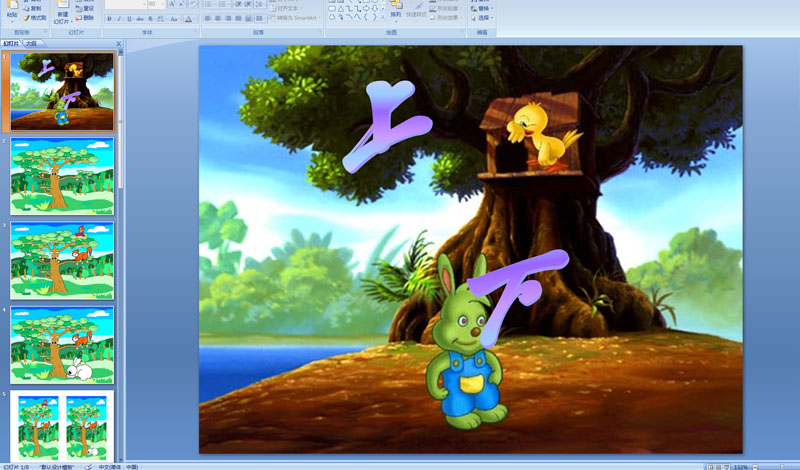Close the slide thumbnail pane

[x=119, y=44]
